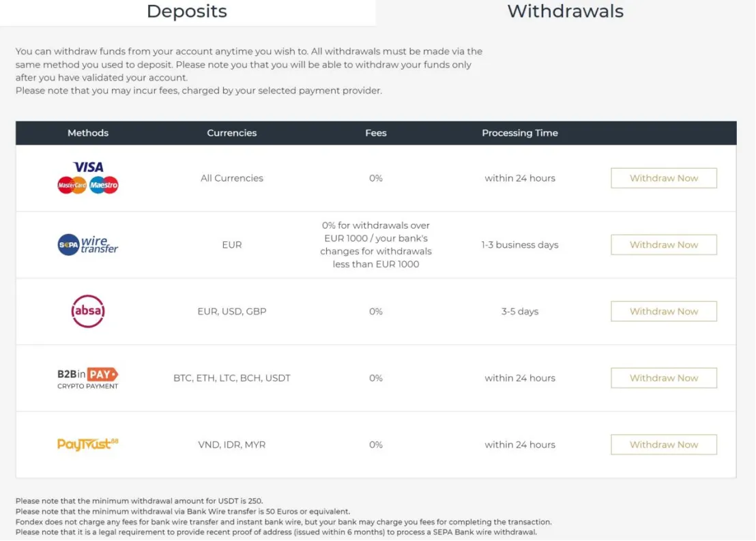
Task: Click the Methods column header
Action: point(88,132)
